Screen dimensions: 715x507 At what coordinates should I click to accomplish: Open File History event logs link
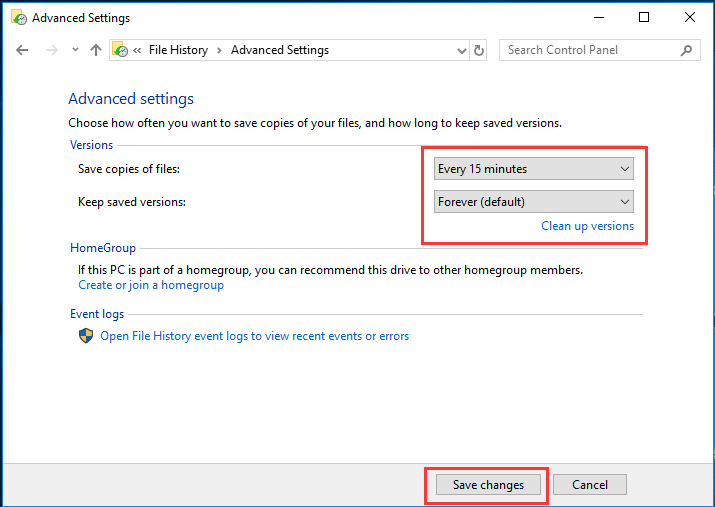click(x=254, y=336)
